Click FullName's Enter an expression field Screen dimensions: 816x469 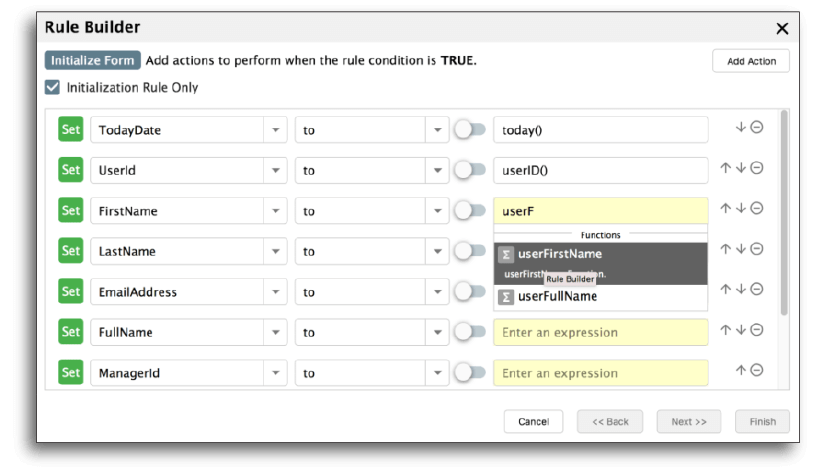click(601, 332)
